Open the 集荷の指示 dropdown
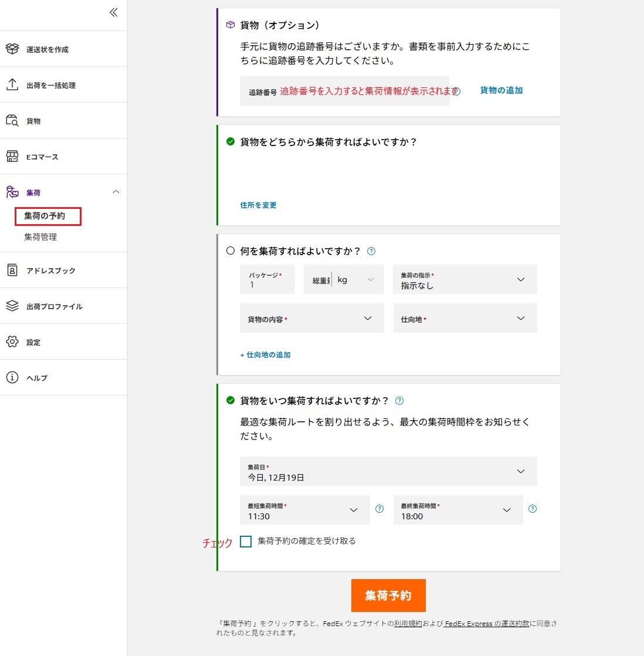Image resolution: width=644 pixels, height=656 pixels. [465, 279]
